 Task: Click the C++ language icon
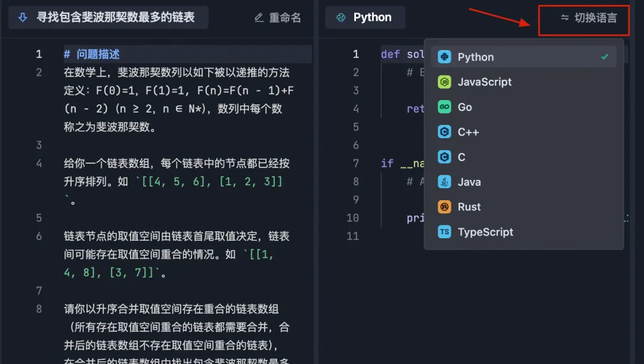[x=444, y=132]
